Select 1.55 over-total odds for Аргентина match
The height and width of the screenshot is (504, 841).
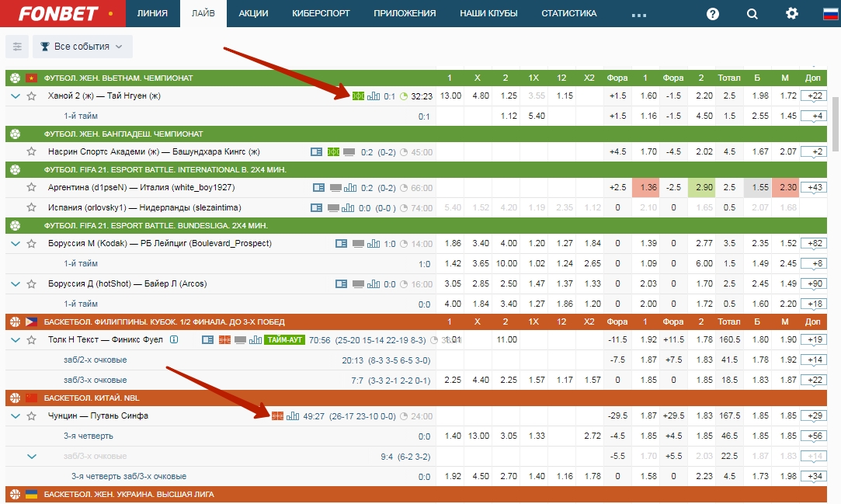click(x=757, y=188)
